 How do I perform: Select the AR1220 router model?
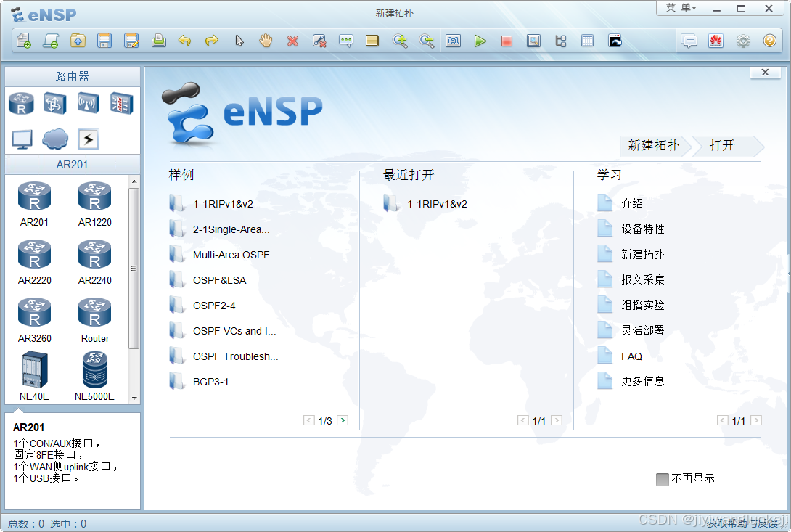[x=95, y=205]
